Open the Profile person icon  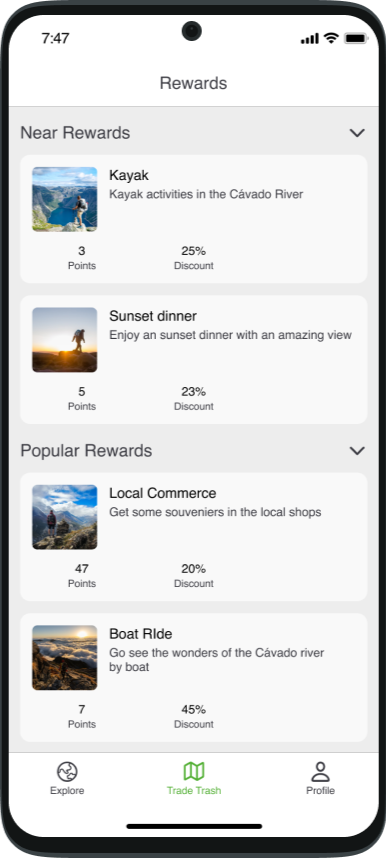[320, 772]
